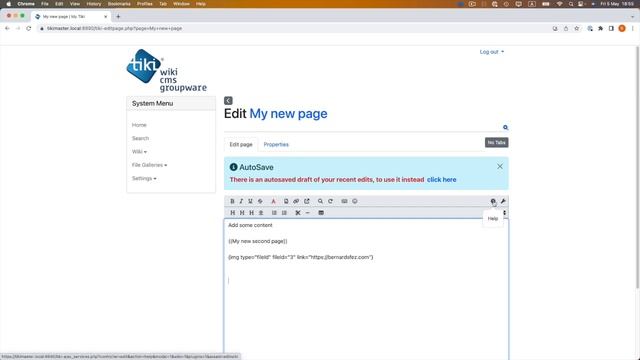Expand the File Galleries submenu

click(149, 165)
